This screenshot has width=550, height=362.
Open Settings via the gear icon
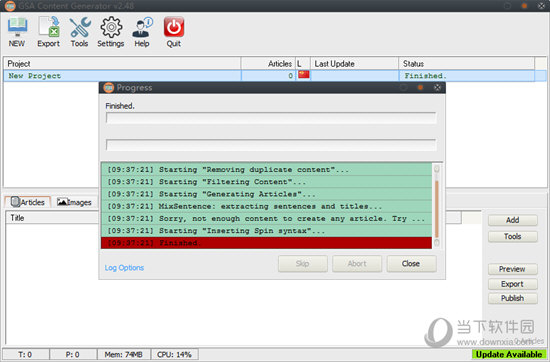pyautogui.click(x=111, y=32)
